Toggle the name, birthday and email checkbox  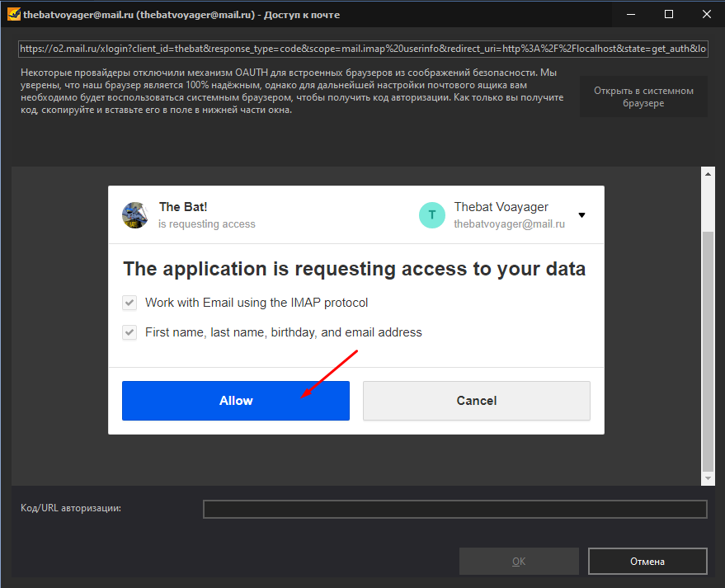129,332
